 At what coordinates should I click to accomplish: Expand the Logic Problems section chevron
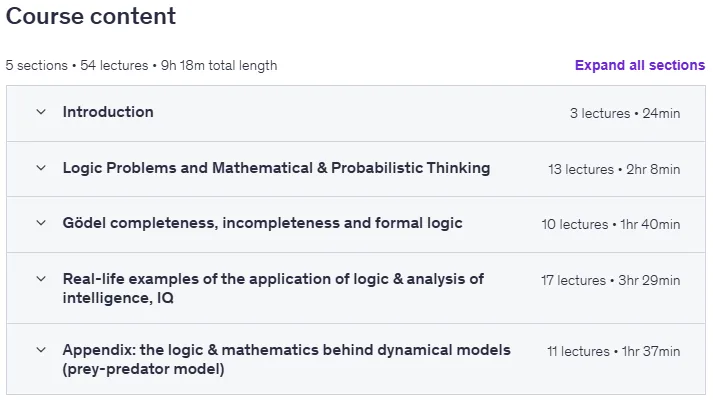point(41,168)
